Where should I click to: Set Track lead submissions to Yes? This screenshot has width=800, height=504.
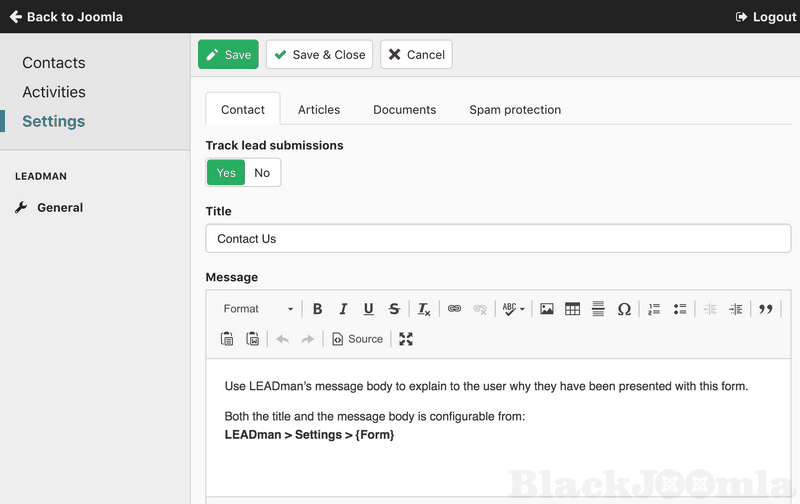226,173
